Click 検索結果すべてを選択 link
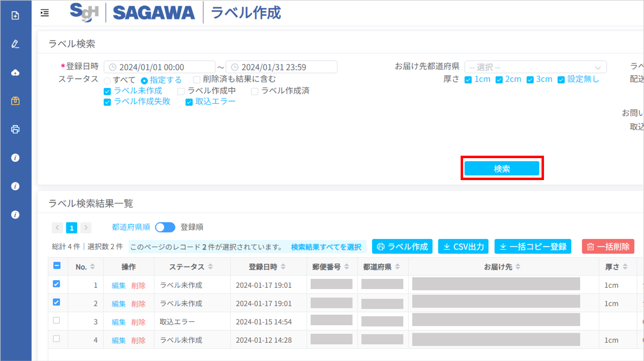The height and width of the screenshot is (361, 644). click(x=326, y=247)
